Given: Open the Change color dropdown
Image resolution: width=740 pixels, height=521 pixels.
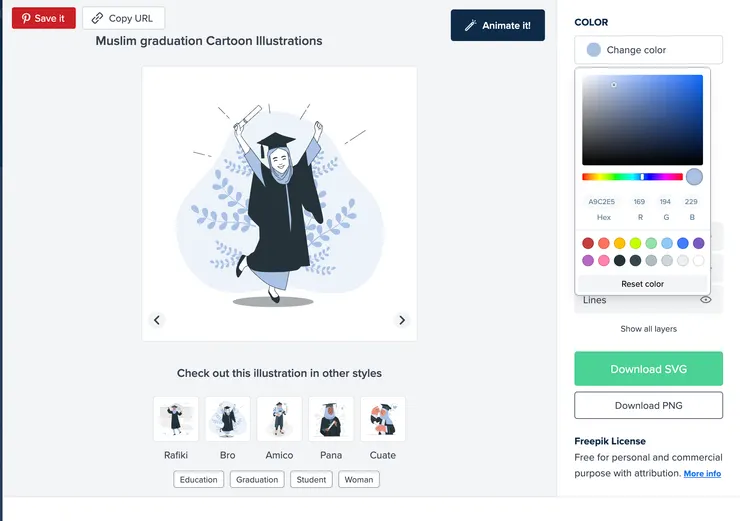Looking at the screenshot, I should [x=648, y=50].
